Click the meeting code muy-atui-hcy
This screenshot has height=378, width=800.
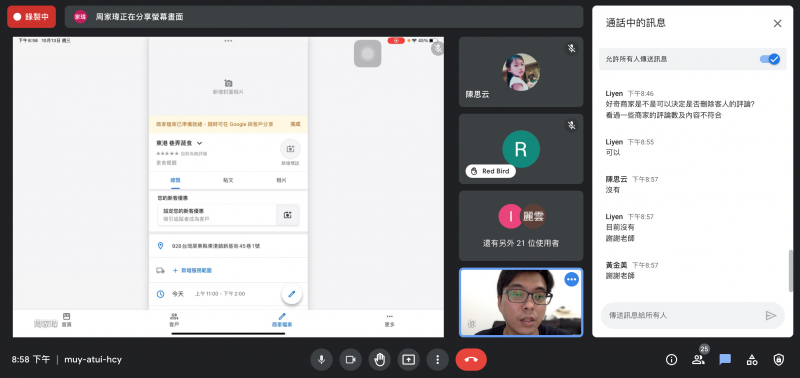tap(93, 360)
